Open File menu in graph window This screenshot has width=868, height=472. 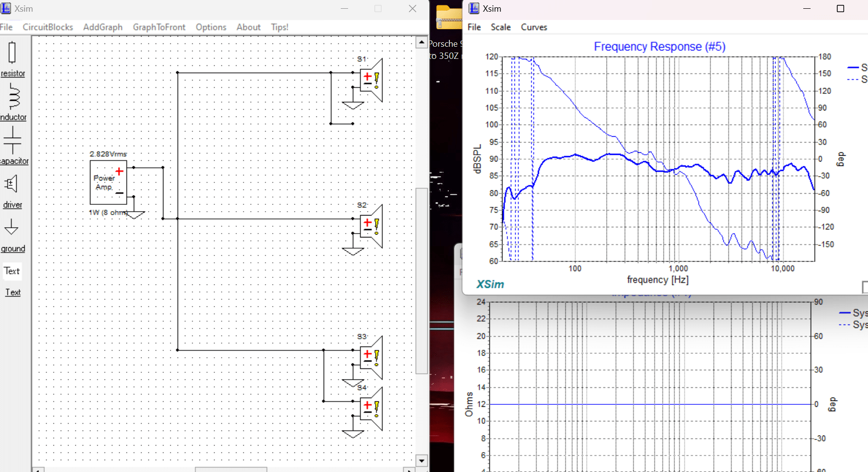click(x=474, y=27)
